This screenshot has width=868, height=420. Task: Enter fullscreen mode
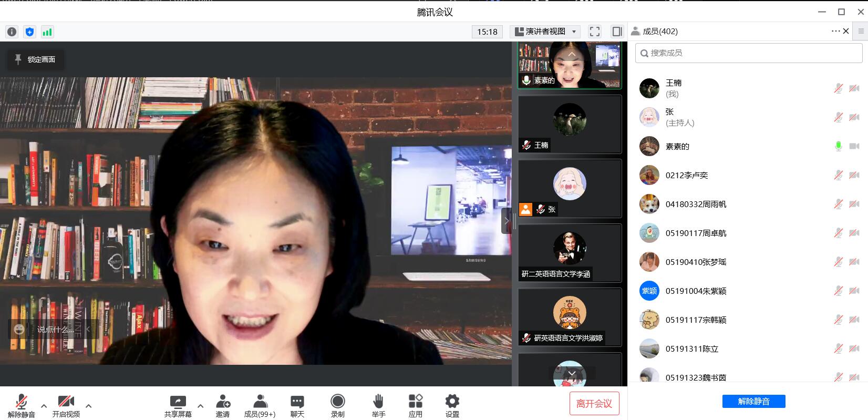tap(594, 32)
